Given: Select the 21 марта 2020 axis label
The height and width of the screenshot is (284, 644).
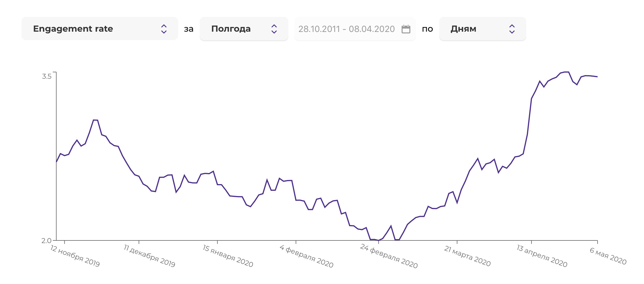Looking at the screenshot, I should click(467, 256).
